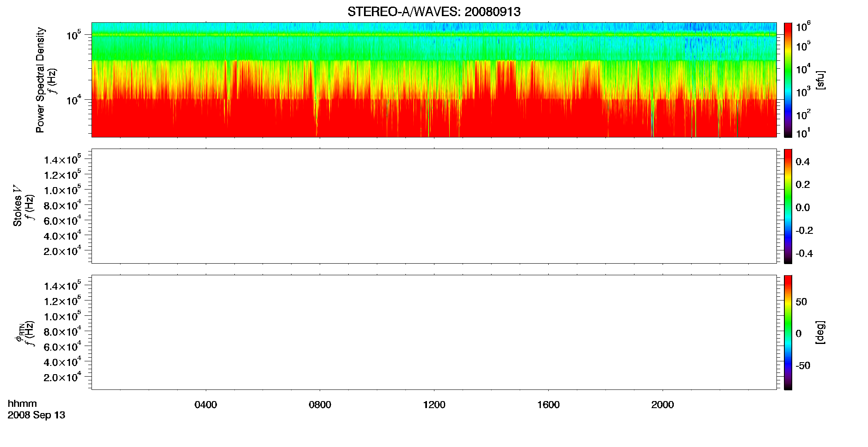Click the Stokes V colorbar
The height and width of the screenshot is (447, 868).
pos(788,206)
